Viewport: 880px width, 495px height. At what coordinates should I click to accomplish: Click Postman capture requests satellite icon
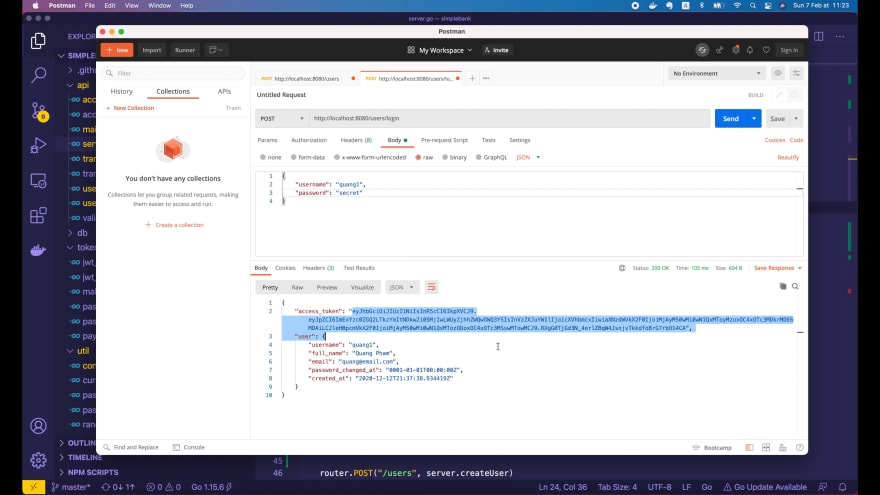click(719, 50)
